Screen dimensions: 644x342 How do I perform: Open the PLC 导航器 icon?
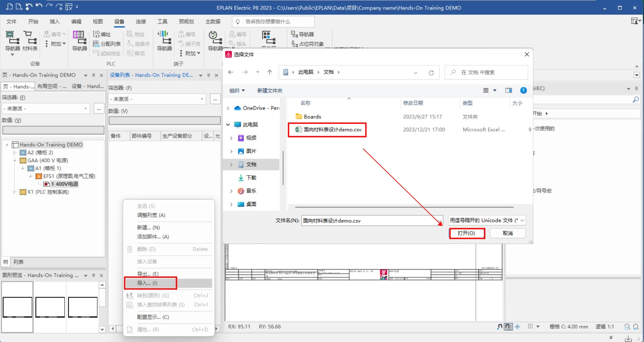coord(79,41)
